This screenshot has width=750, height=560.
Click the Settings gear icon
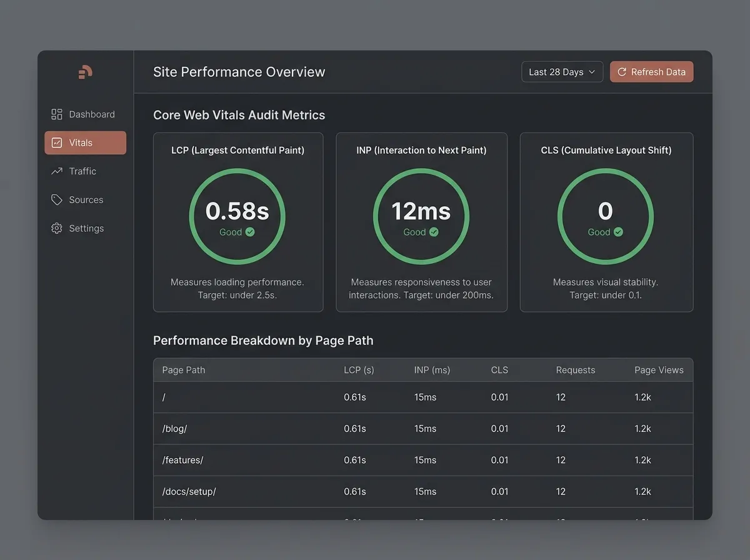[57, 228]
